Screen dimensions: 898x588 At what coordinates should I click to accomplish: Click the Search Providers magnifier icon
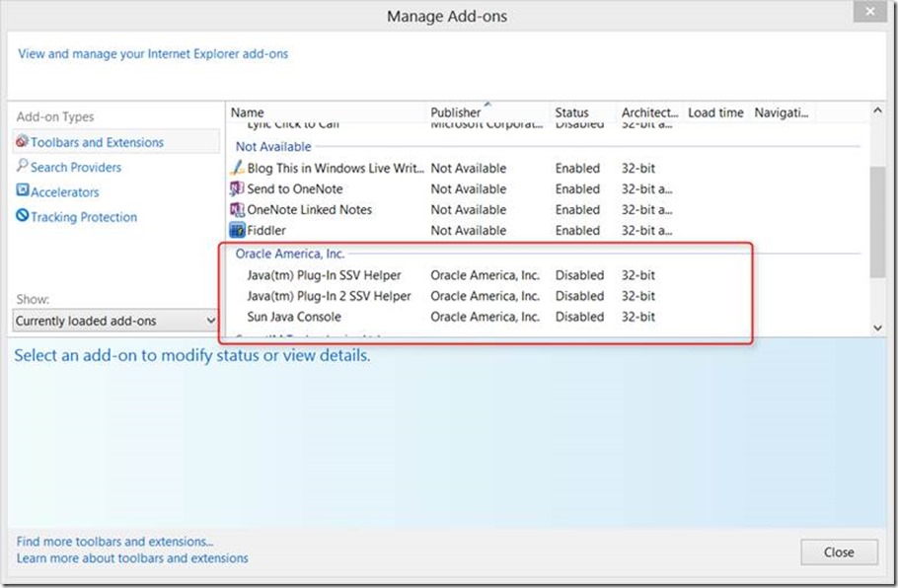click(22, 166)
